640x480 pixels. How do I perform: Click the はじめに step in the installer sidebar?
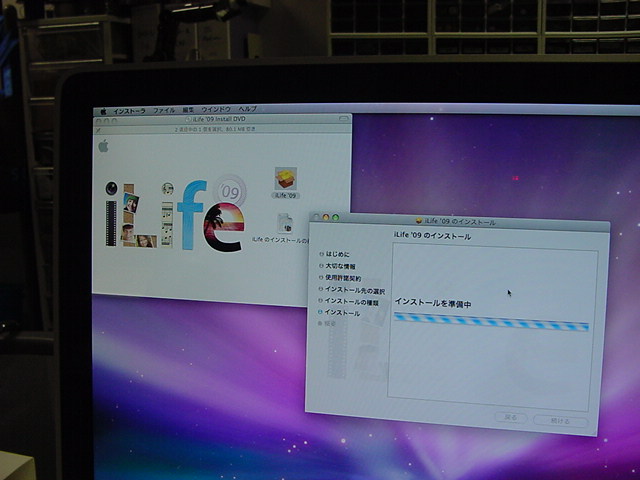click(x=334, y=254)
